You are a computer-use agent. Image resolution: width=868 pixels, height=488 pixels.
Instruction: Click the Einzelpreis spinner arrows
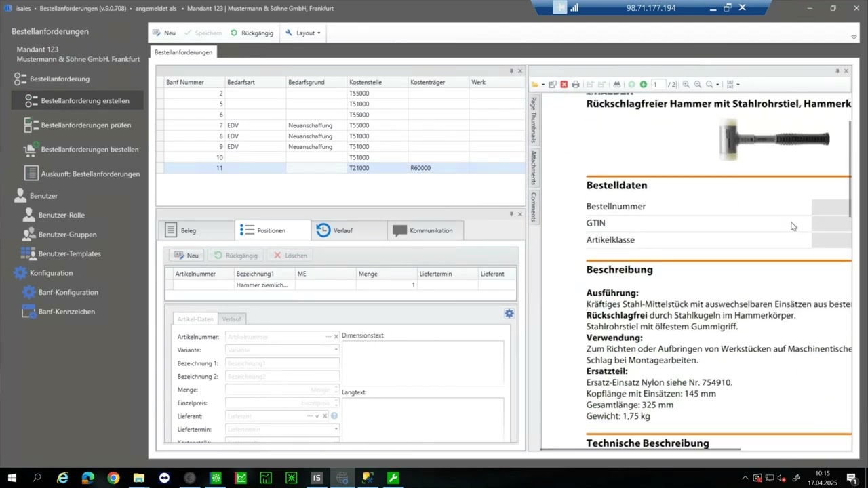(336, 403)
